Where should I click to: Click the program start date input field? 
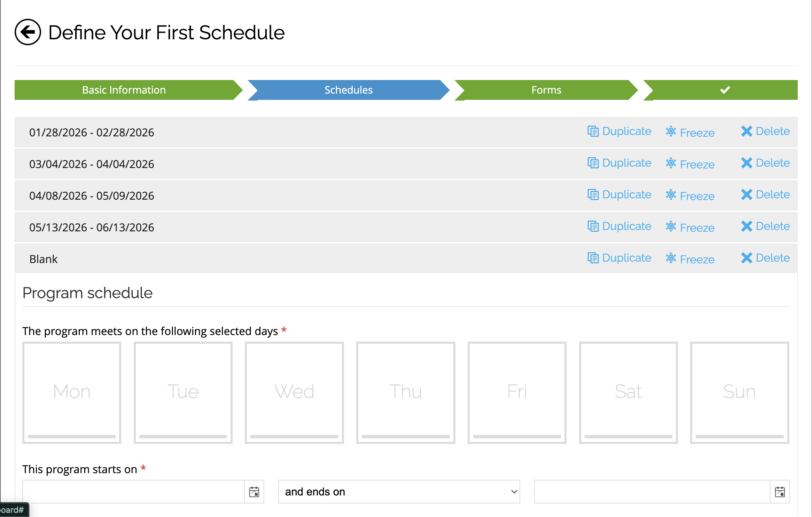click(x=133, y=492)
